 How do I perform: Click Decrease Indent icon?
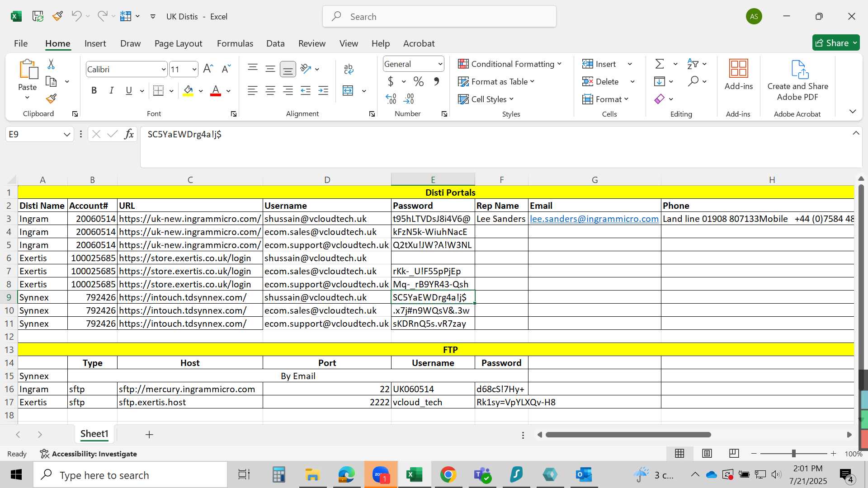(x=306, y=90)
